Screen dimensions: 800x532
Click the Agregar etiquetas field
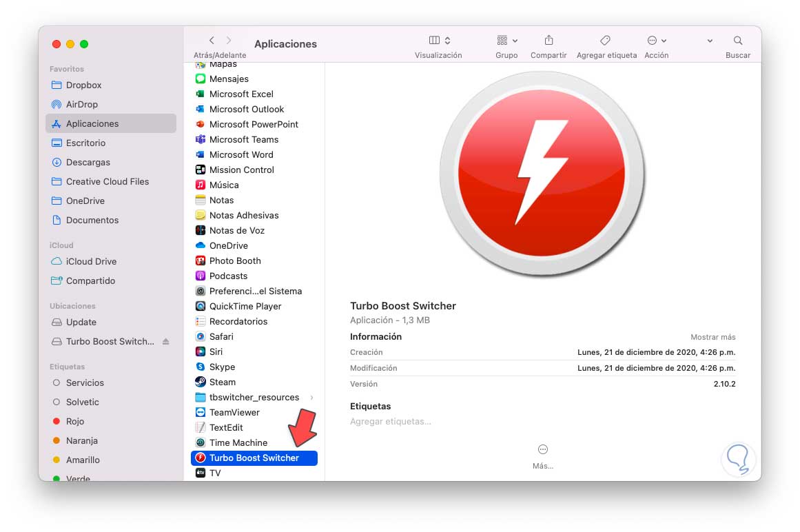(x=391, y=422)
